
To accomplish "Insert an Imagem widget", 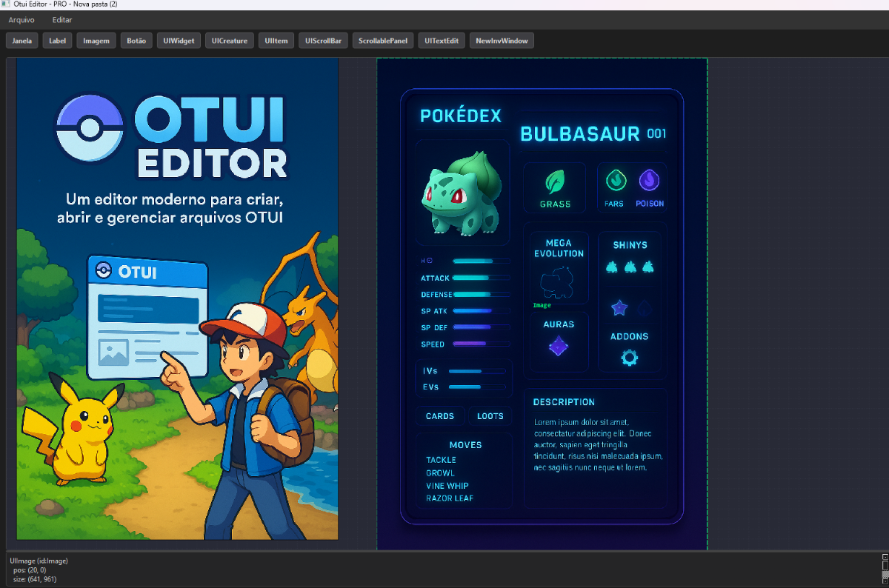I will click(96, 41).
